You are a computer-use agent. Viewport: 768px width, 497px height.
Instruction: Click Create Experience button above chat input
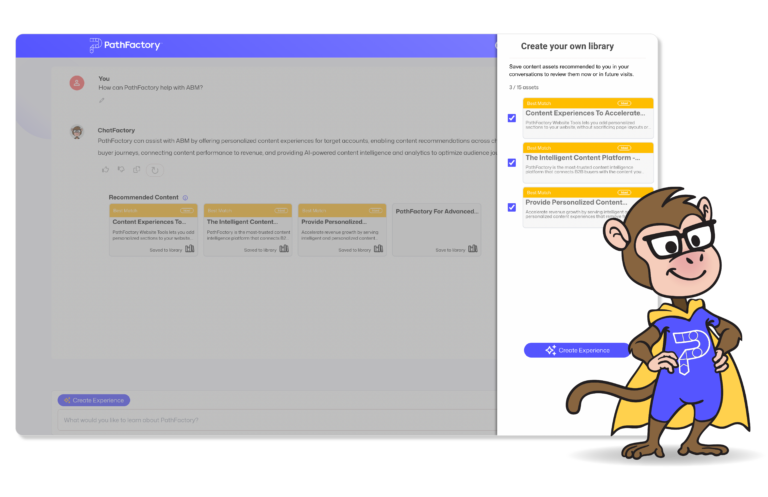(x=94, y=401)
